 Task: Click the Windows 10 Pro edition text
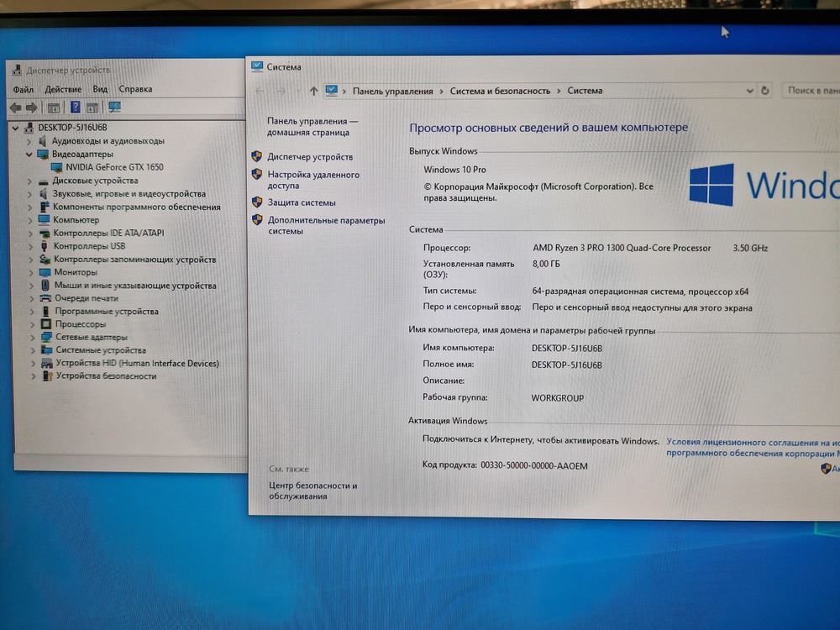click(454, 170)
